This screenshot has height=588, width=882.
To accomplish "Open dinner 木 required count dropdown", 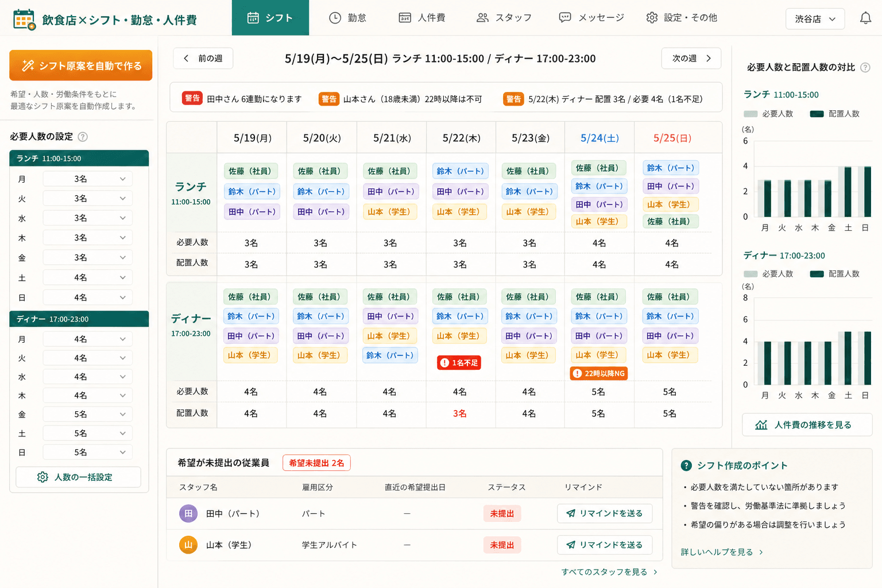I will [87, 396].
